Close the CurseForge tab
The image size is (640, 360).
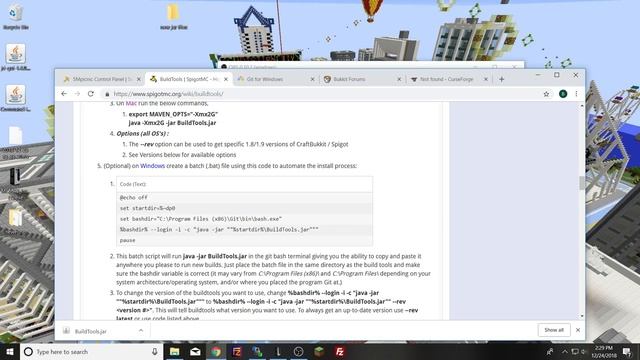(x=486, y=79)
